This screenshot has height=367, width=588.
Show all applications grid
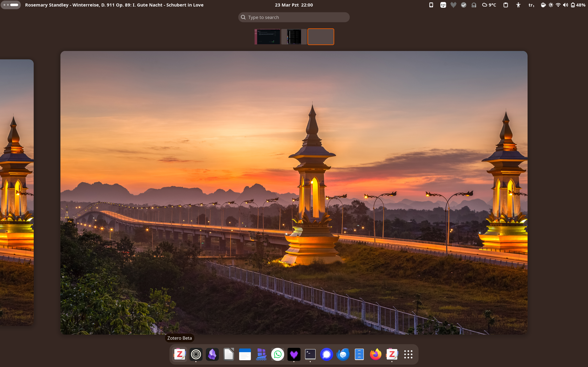[x=408, y=354]
